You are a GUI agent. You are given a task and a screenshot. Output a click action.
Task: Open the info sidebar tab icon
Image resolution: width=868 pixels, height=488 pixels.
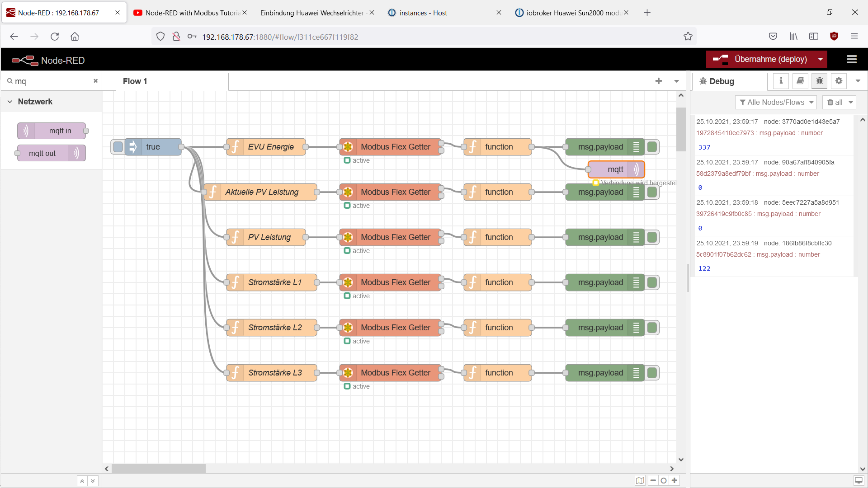781,81
